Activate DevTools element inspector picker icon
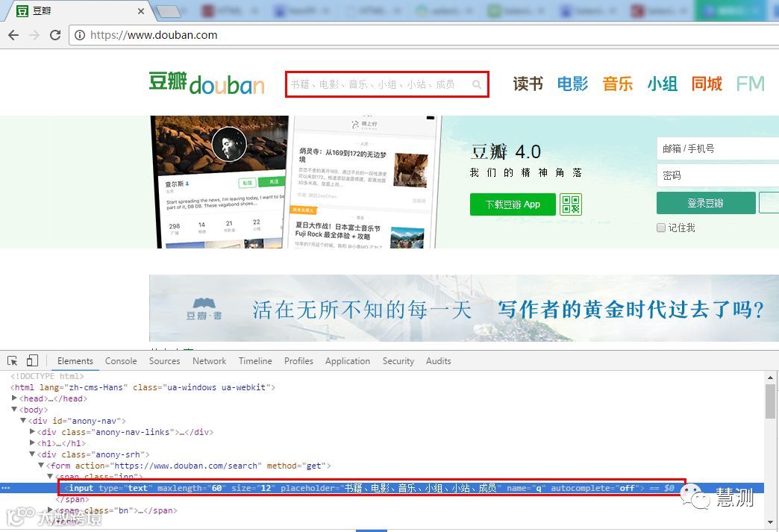This screenshot has height=532, width=779. 13,360
